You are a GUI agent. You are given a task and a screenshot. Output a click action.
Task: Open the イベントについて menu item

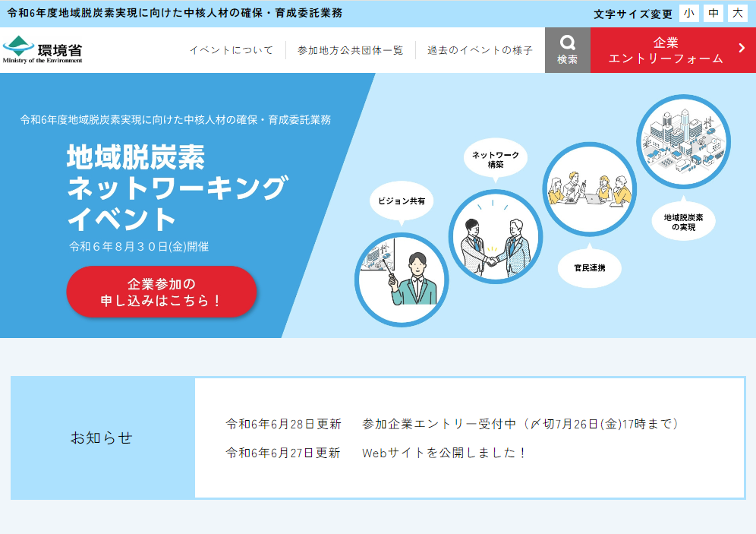(232, 49)
